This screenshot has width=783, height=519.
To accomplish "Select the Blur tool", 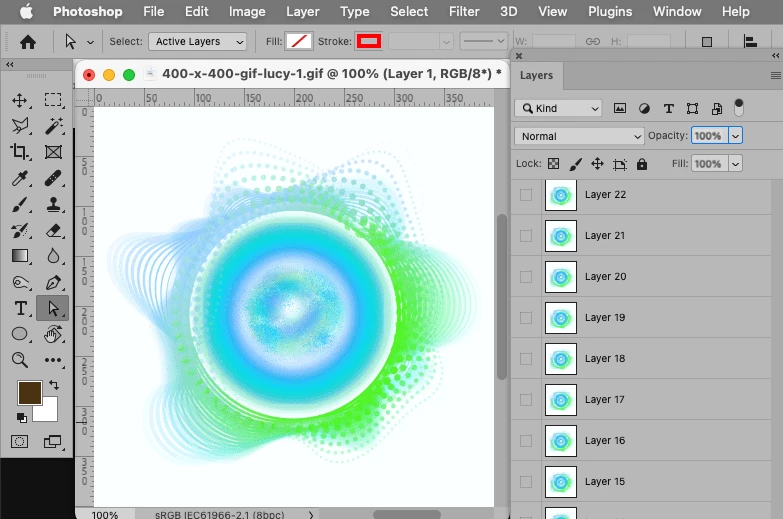I will click(x=53, y=256).
